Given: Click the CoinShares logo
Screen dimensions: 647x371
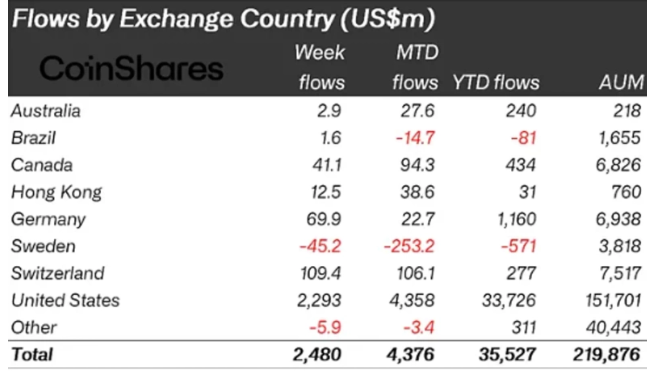Looking at the screenshot, I should pos(131,68).
